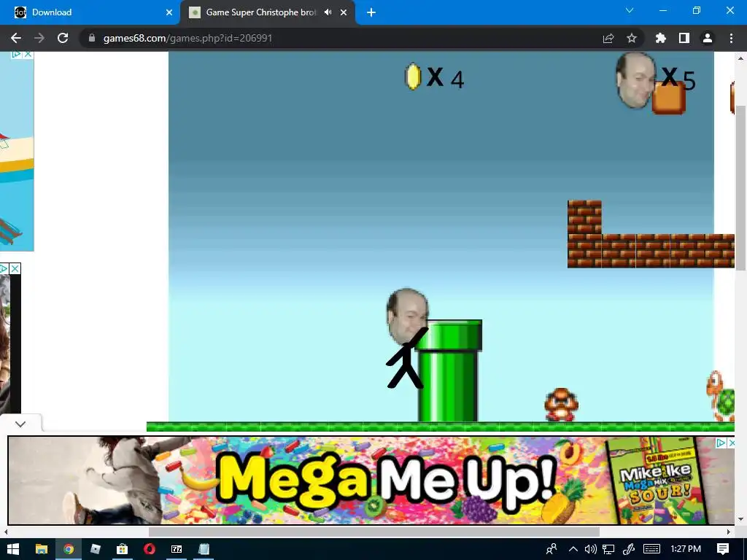Open the Mega Me Up Mike and Ike ad
Viewport: 747px width, 560px height.
pos(371,480)
